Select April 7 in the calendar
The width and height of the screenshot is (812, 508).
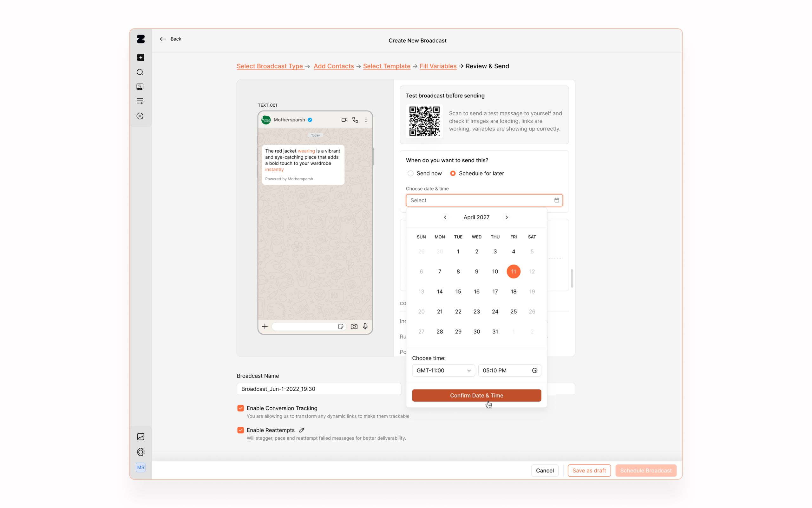point(440,271)
